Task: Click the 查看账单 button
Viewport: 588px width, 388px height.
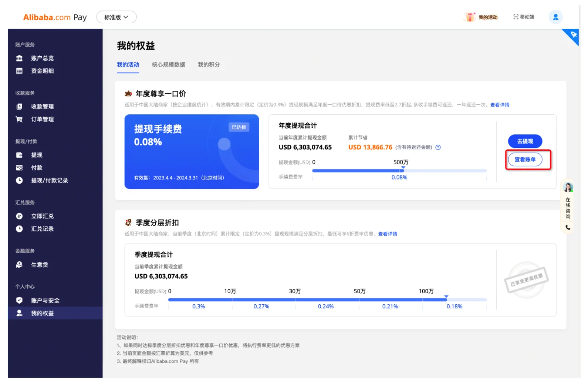Action: tap(525, 160)
